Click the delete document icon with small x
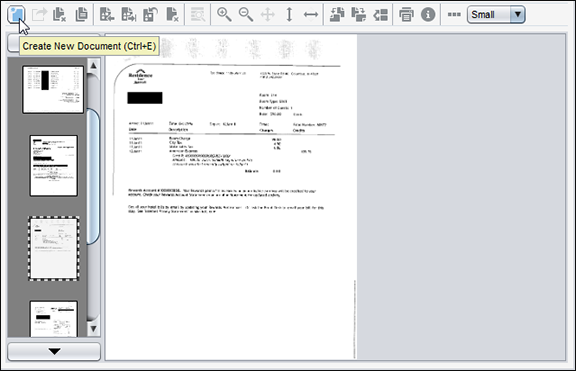 [60, 15]
